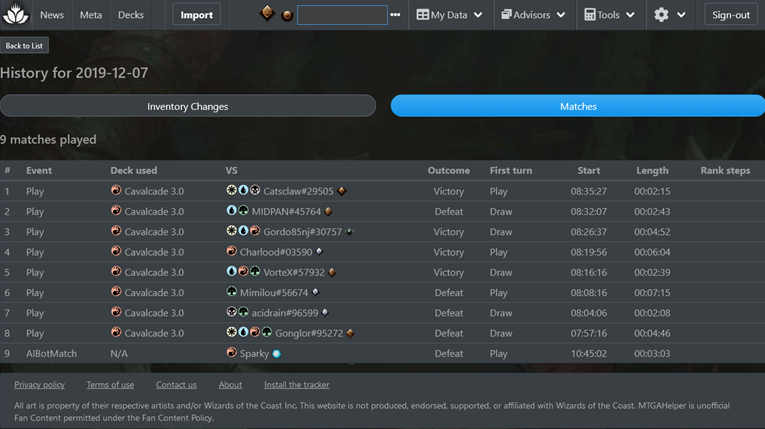Select the Matches tab
Image resolution: width=765 pixels, height=429 pixels.
click(x=578, y=106)
